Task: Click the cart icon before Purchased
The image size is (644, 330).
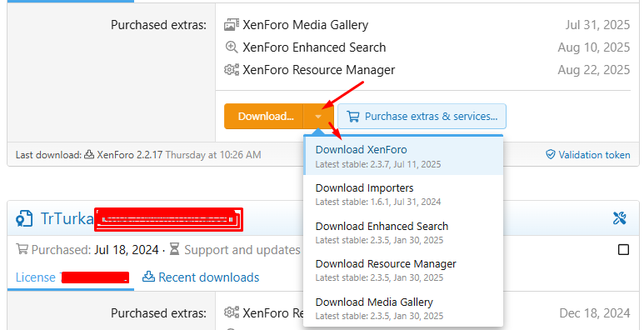Action: click(x=22, y=249)
